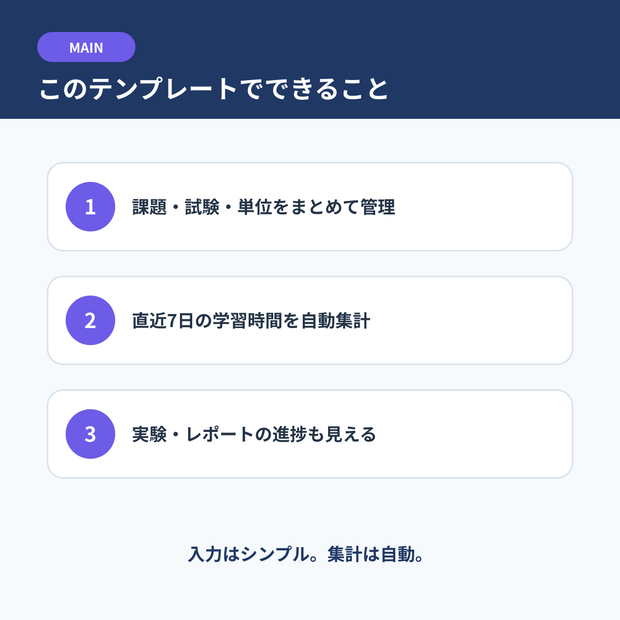Click the word テンプレート in the title

coord(163,89)
